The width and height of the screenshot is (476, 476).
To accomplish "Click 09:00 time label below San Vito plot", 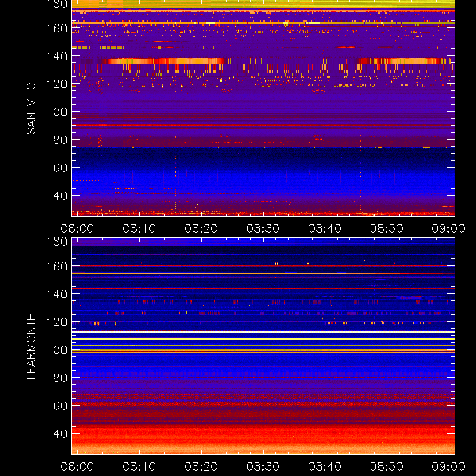I will 449,228.
